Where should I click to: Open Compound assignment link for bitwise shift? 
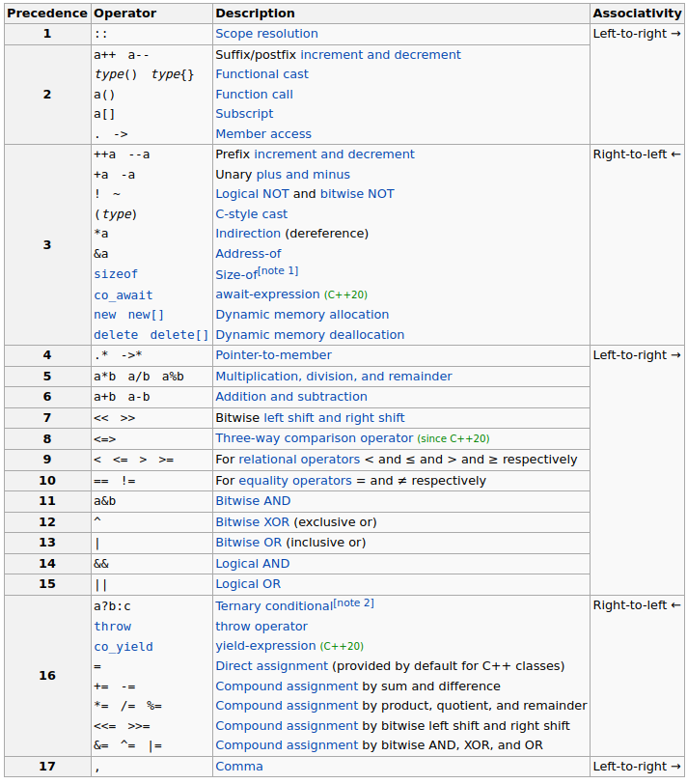click(x=287, y=726)
